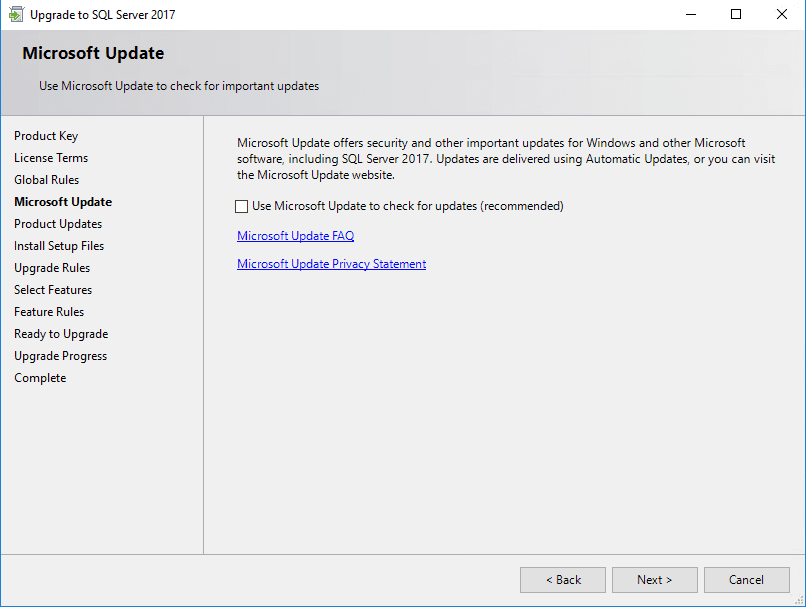This screenshot has width=806, height=607.
Task: Select Ready to Upgrade step
Action: point(61,334)
